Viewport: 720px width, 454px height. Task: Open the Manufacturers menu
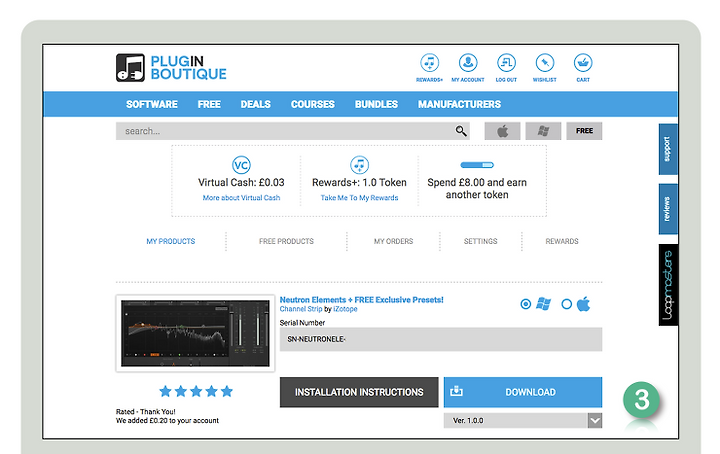(x=459, y=104)
